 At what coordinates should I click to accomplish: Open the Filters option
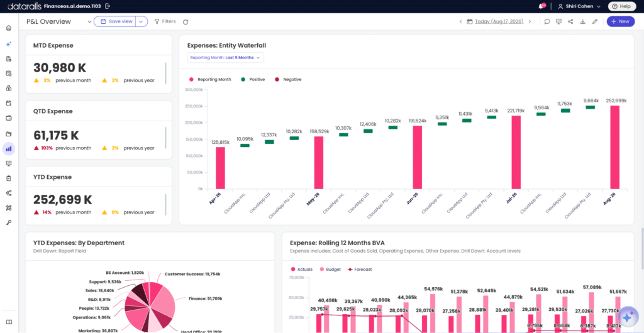point(165,22)
